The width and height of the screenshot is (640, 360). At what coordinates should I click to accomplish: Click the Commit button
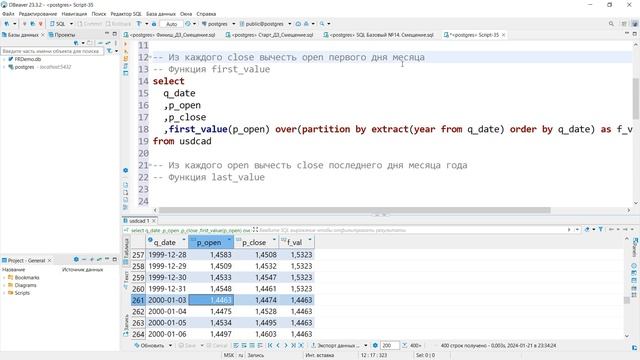pos(89,24)
